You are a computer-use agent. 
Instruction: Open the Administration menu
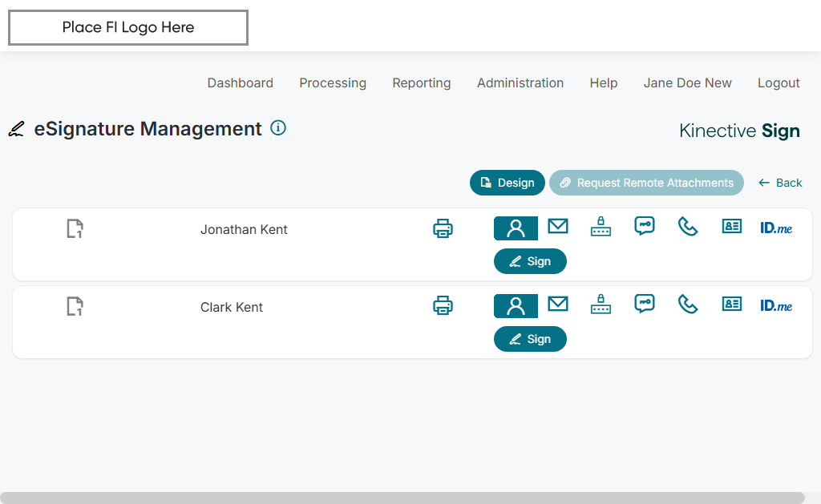(520, 83)
